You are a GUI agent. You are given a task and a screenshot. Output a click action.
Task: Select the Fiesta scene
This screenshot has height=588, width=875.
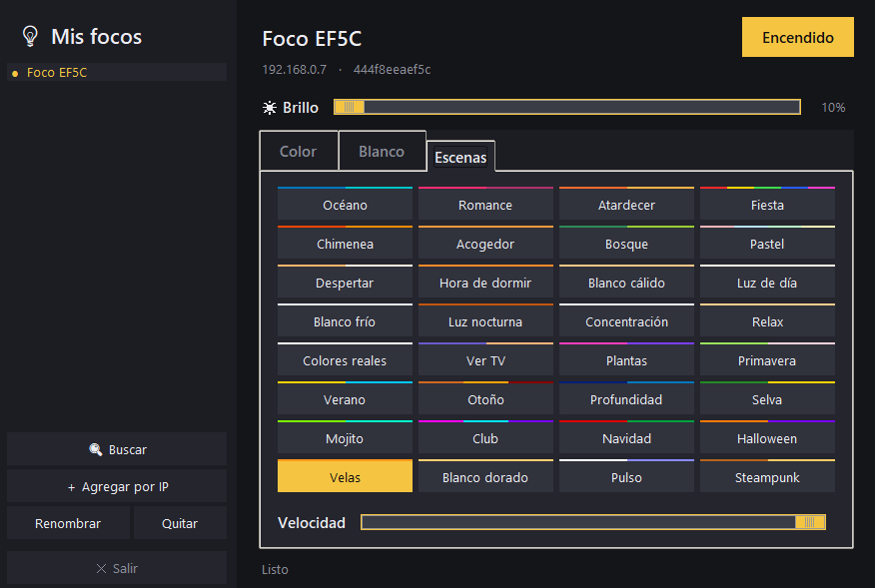coord(767,204)
